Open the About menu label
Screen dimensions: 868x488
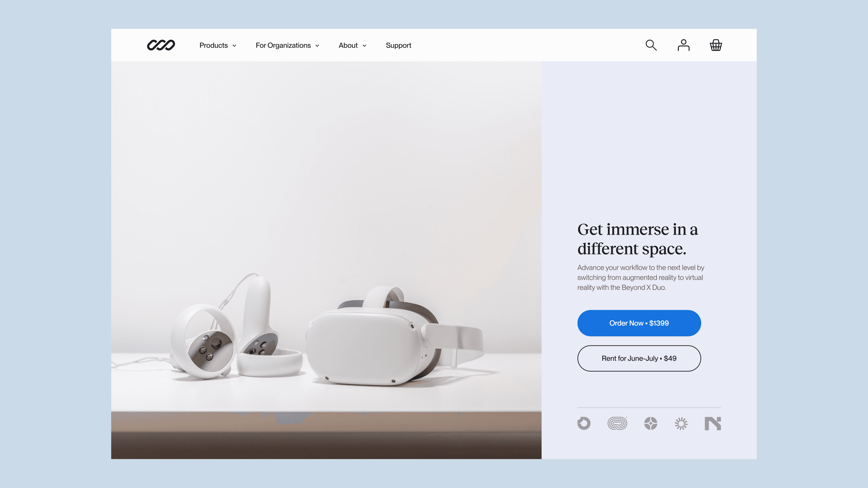click(x=348, y=45)
